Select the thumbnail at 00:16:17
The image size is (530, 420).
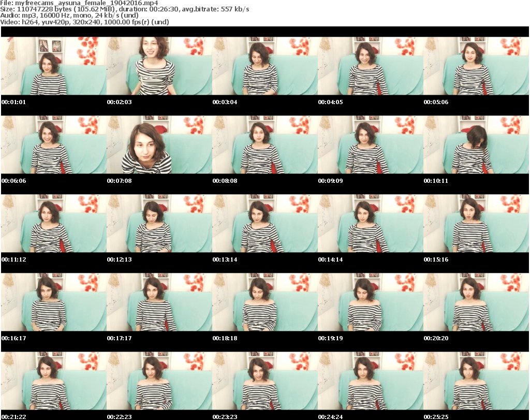(x=54, y=302)
